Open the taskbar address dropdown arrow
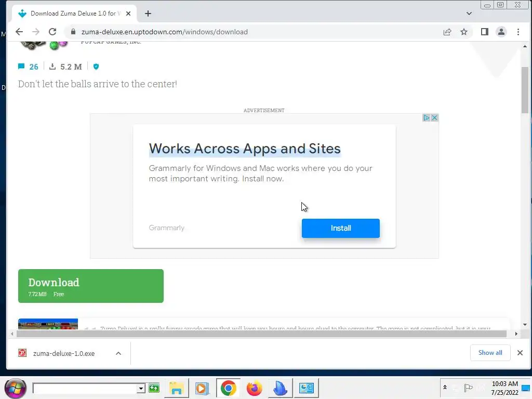 pos(141,388)
